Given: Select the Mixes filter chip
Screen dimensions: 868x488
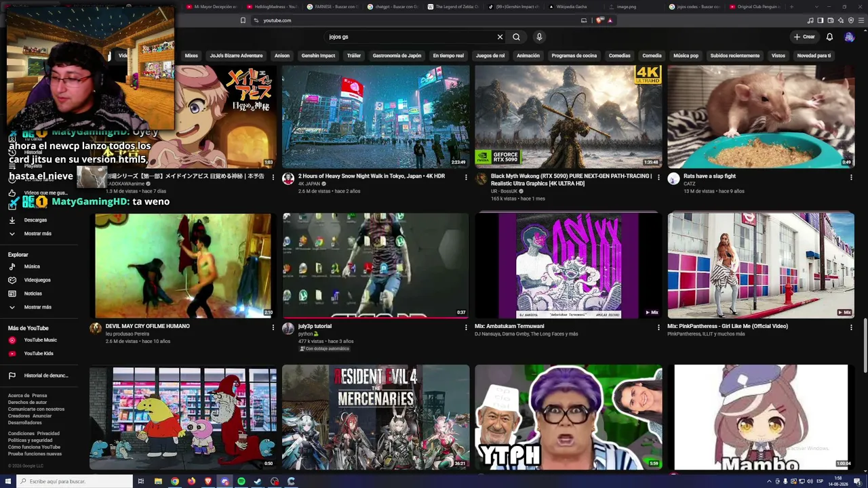Looking at the screenshot, I should point(191,56).
